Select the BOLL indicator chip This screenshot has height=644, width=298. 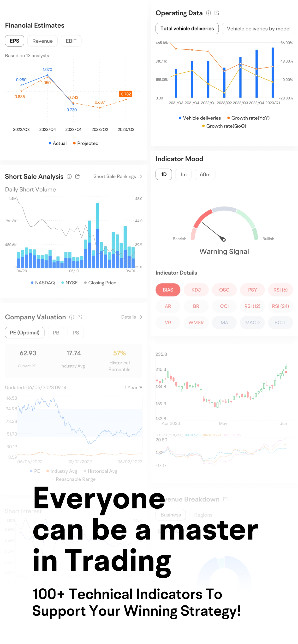point(280,322)
